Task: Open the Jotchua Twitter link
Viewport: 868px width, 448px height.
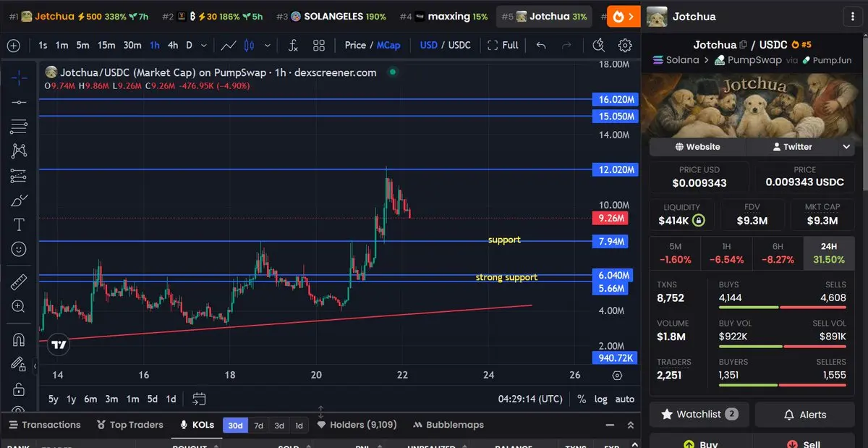Action: pos(792,147)
